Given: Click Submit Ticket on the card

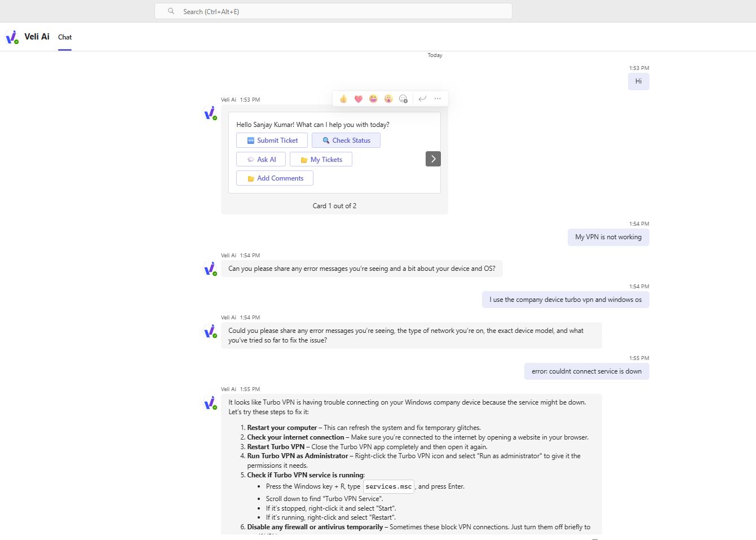Looking at the screenshot, I should coord(272,140).
